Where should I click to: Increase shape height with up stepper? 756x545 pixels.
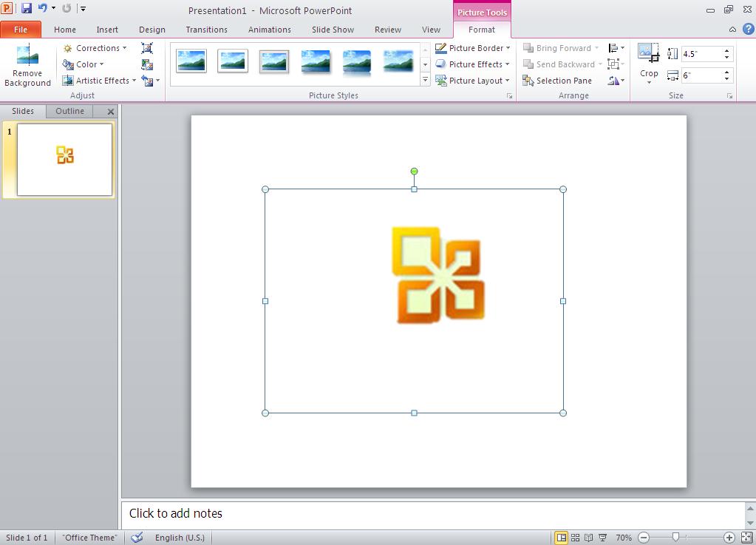pyautogui.click(x=726, y=50)
